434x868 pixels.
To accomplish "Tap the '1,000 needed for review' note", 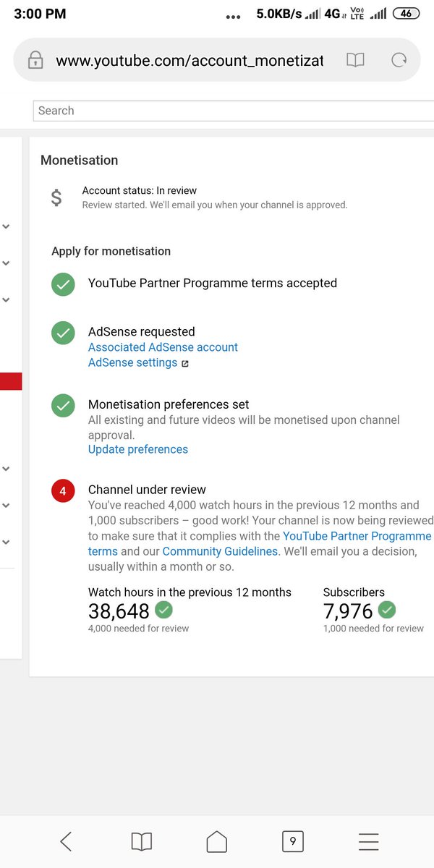I will point(373,629).
